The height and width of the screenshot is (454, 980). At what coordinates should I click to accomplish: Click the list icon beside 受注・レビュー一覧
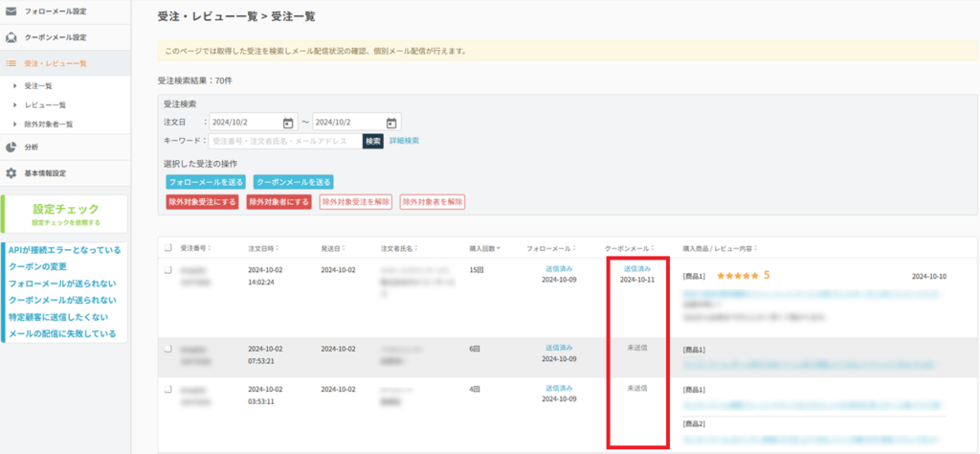click(x=11, y=63)
